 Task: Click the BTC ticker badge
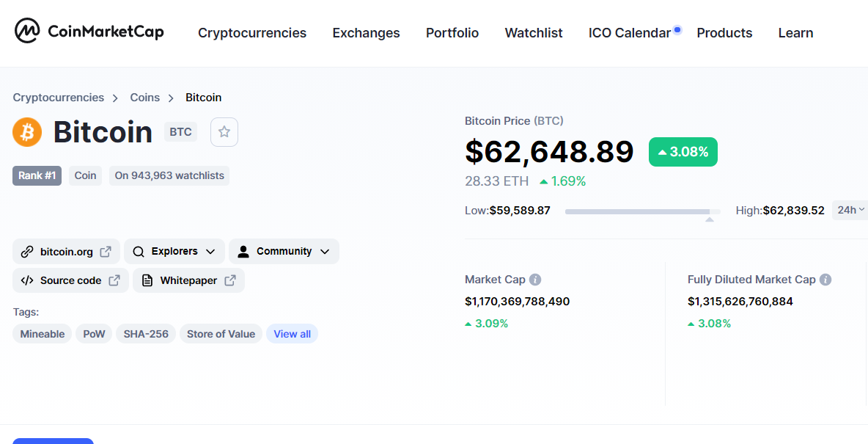point(180,132)
